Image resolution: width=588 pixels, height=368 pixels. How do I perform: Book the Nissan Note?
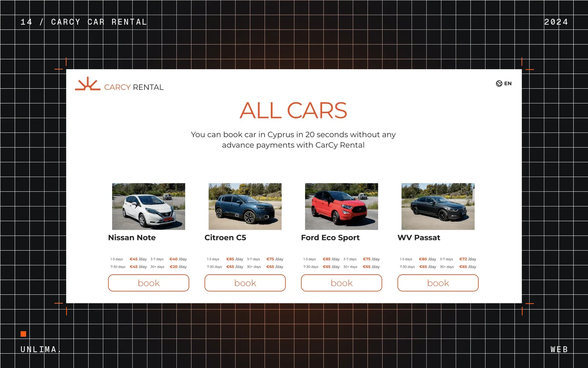pos(148,283)
